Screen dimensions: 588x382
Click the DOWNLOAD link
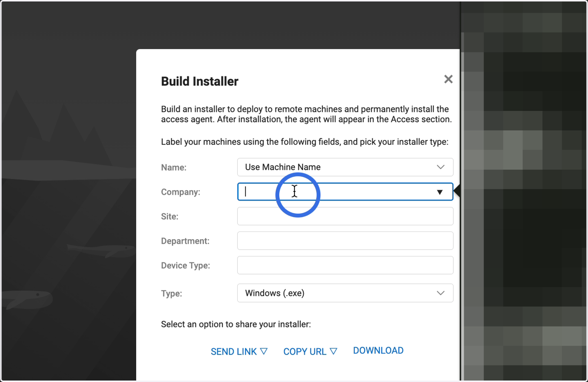[378, 351]
